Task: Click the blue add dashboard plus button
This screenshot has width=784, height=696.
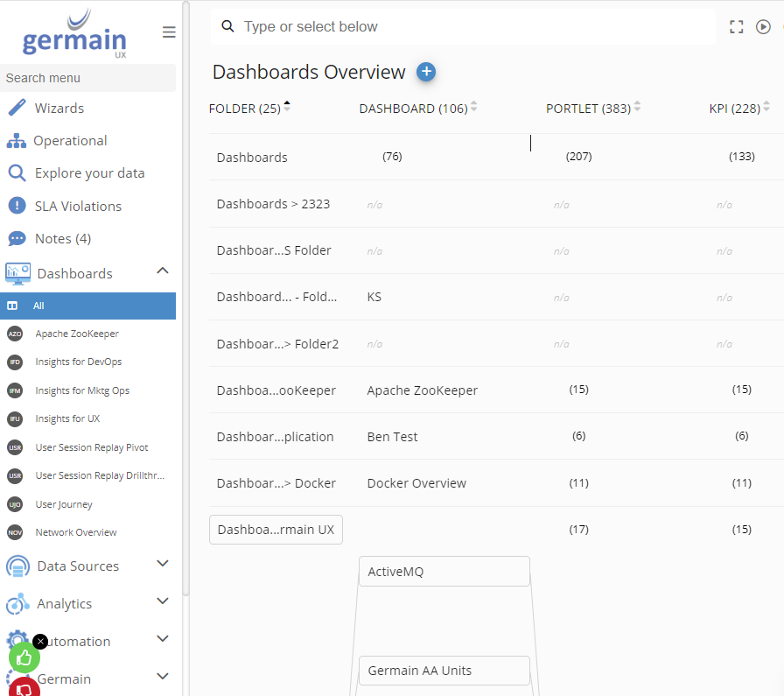Action: coord(426,72)
